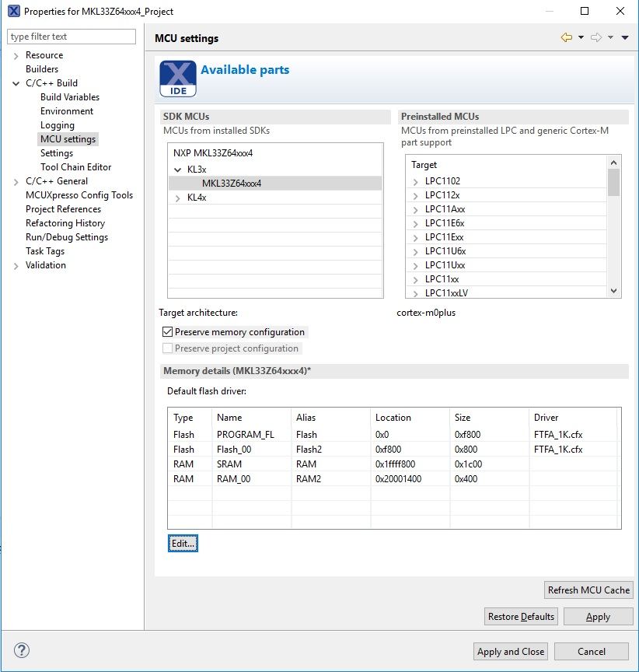Select the Flash_00 memory row
Screen dimensions: 639x672
393,449
